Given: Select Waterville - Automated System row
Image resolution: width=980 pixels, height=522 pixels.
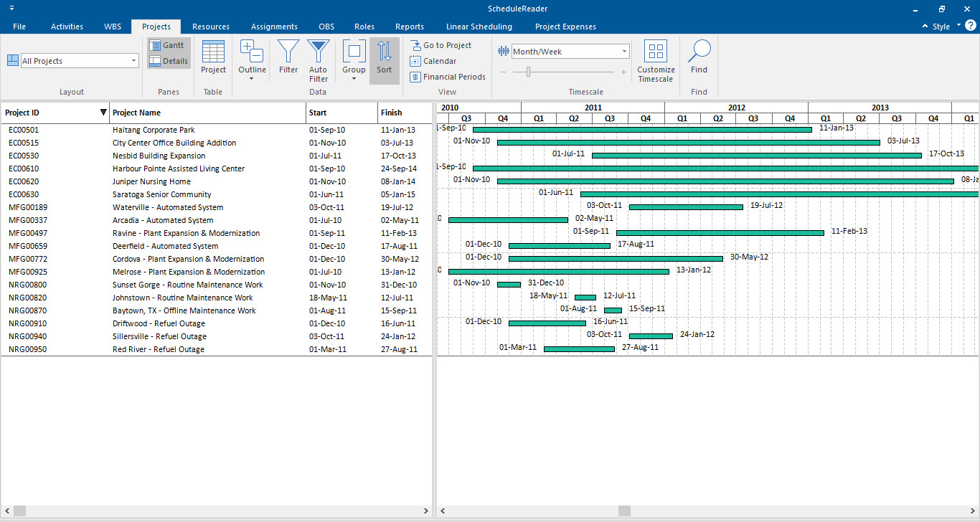Looking at the screenshot, I should tap(217, 207).
